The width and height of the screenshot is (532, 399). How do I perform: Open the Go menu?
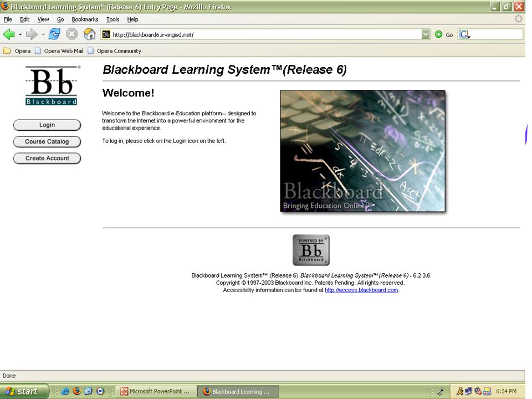point(60,19)
